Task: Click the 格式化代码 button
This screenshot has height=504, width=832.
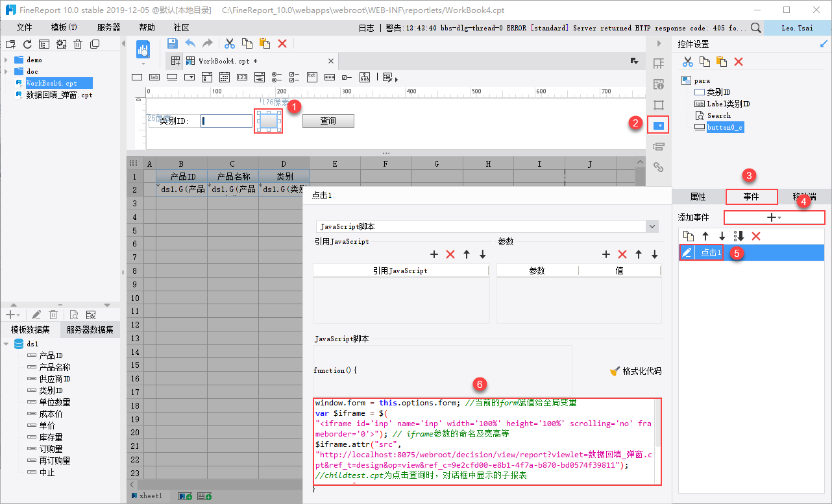Action: pyautogui.click(x=635, y=371)
